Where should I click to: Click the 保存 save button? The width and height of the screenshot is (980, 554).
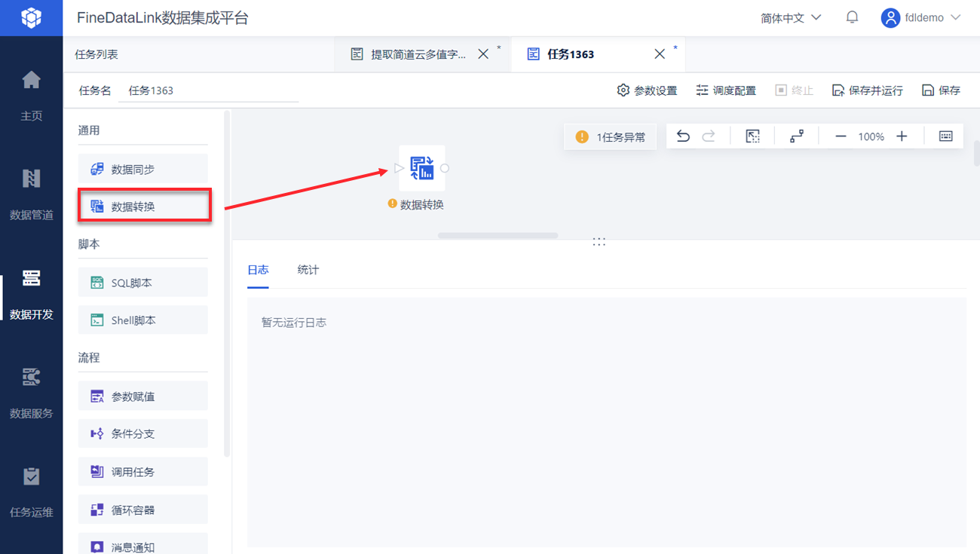[941, 90]
